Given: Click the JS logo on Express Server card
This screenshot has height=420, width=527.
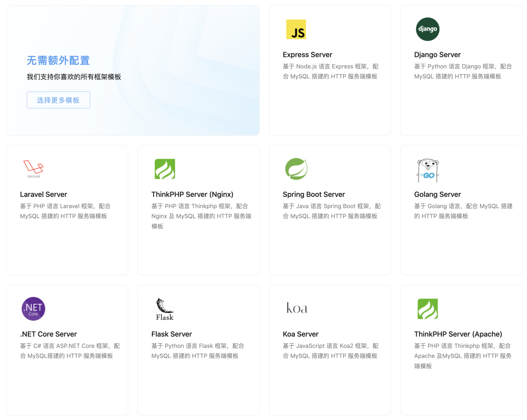Looking at the screenshot, I should pos(296,29).
